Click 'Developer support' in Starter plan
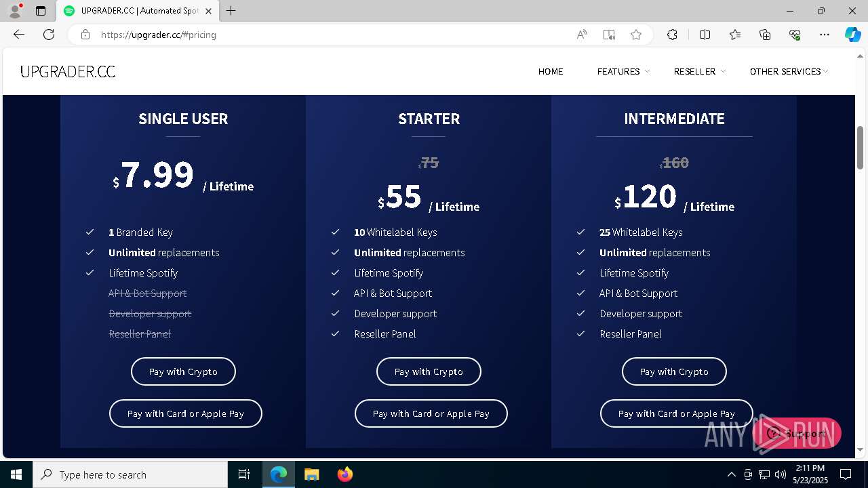Image resolution: width=868 pixels, height=488 pixels. (395, 313)
